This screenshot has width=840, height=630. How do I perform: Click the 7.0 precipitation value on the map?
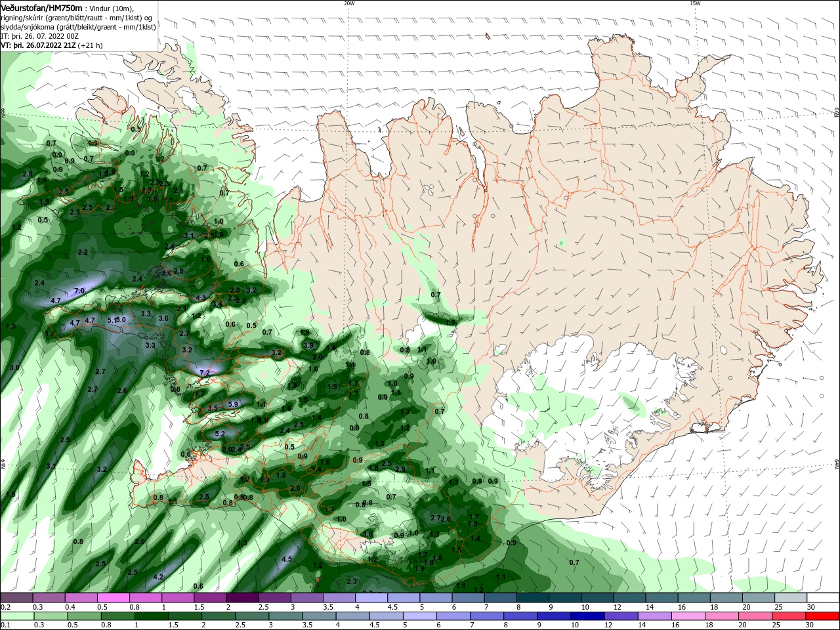click(80, 291)
